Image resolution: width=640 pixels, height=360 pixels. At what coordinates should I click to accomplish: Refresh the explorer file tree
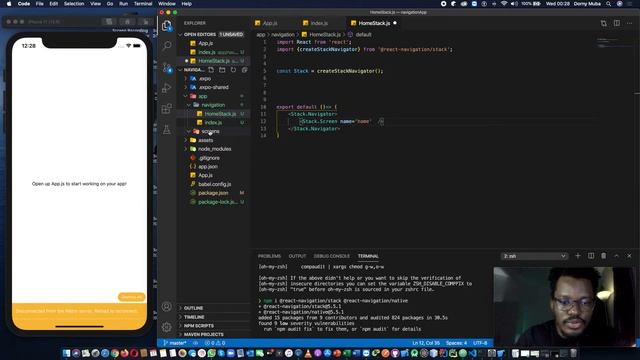pos(233,70)
